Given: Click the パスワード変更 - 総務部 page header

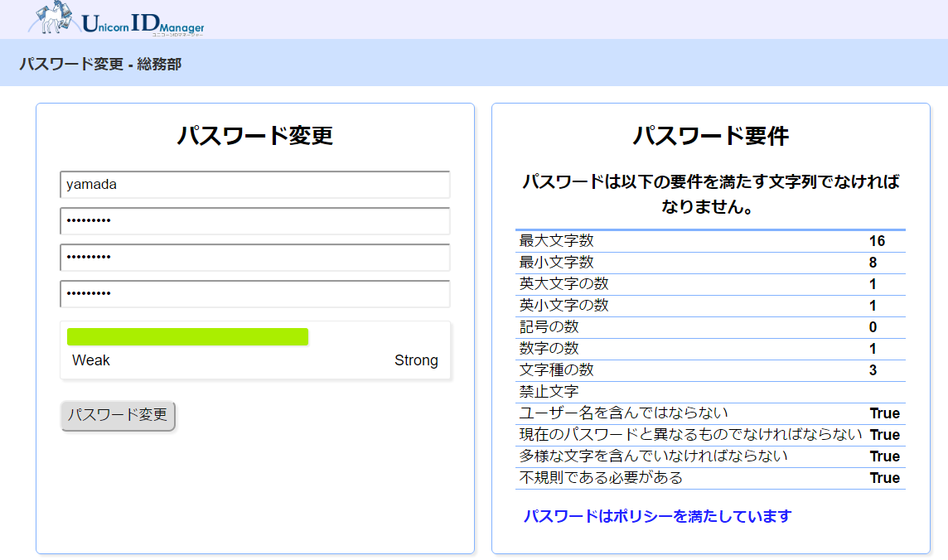Looking at the screenshot, I should [x=100, y=64].
